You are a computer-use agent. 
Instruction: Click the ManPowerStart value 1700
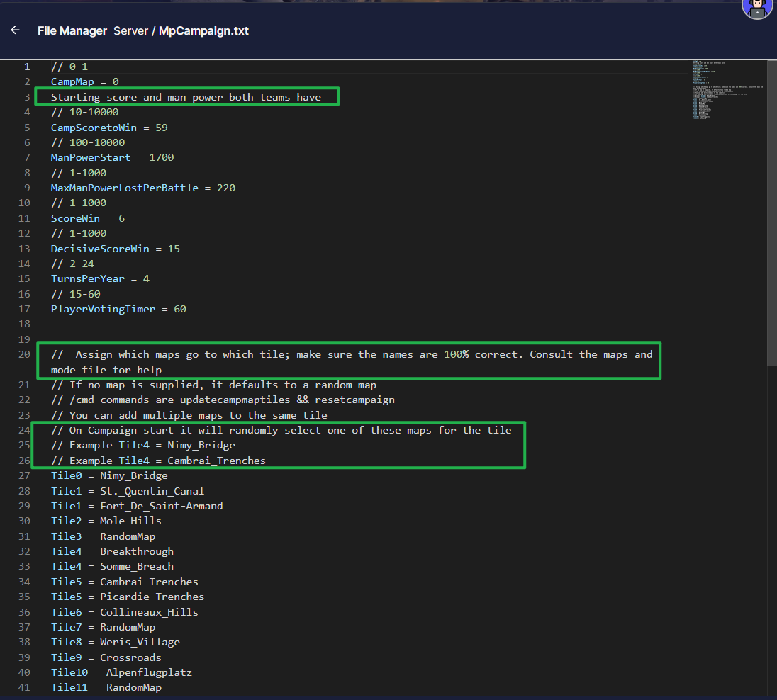pos(161,157)
